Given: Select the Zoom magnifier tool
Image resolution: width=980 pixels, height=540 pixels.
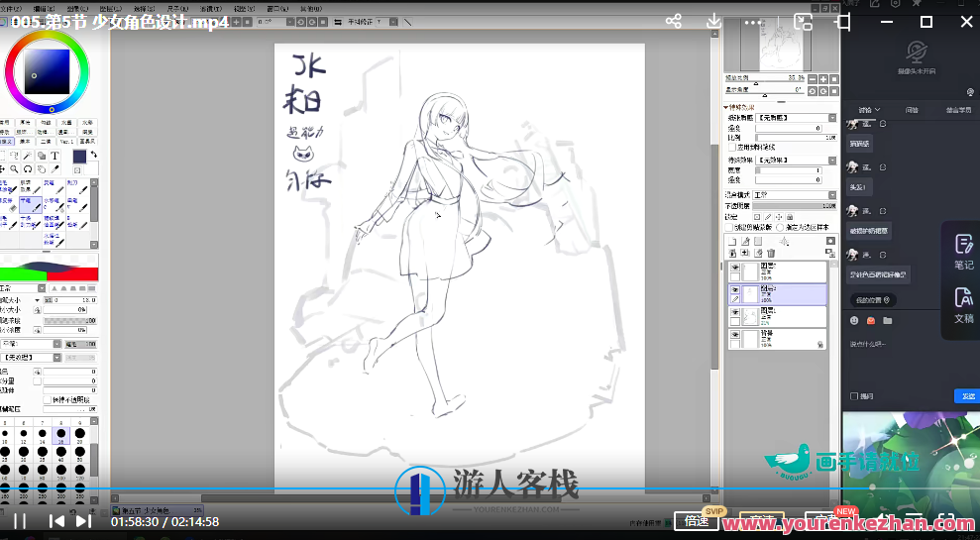Looking at the screenshot, I should point(14,169).
